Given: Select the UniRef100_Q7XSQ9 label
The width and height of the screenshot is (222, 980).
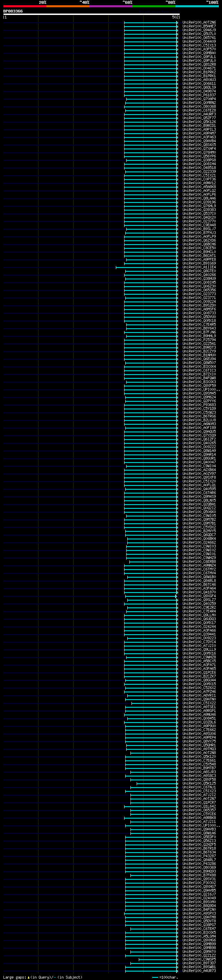Looking at the screenshot, I should pyautogui.click(x=199, y=435).
